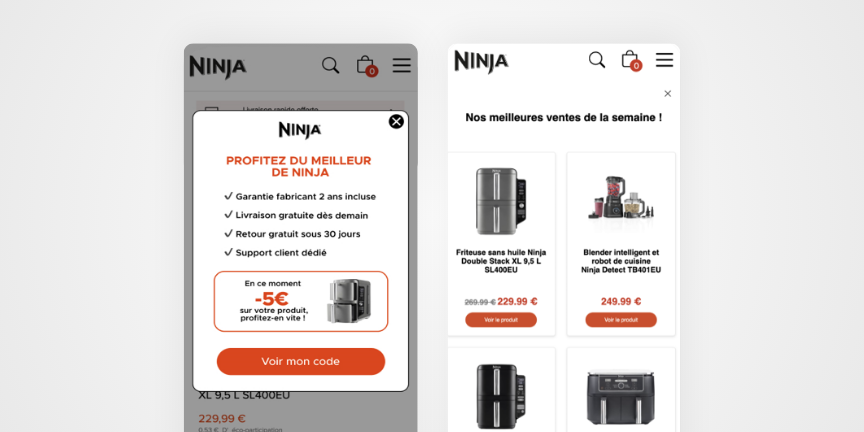Click "Voir le produit" under Double Stack fryer
This screenshot has width=864, height=432.
(501, 320)
